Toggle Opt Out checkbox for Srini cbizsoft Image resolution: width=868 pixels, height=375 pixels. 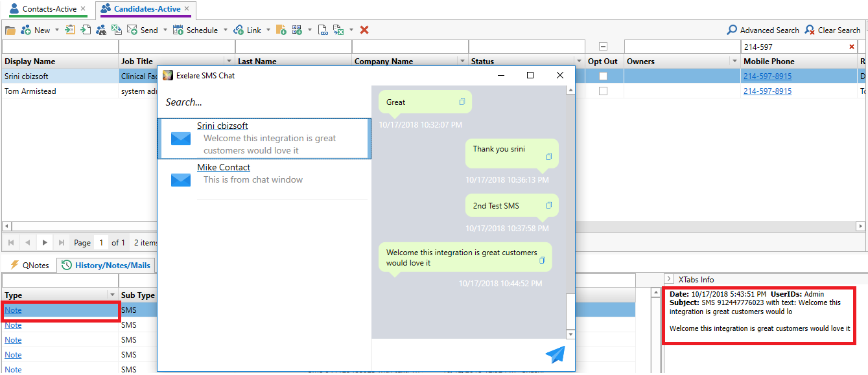[603, 76]
